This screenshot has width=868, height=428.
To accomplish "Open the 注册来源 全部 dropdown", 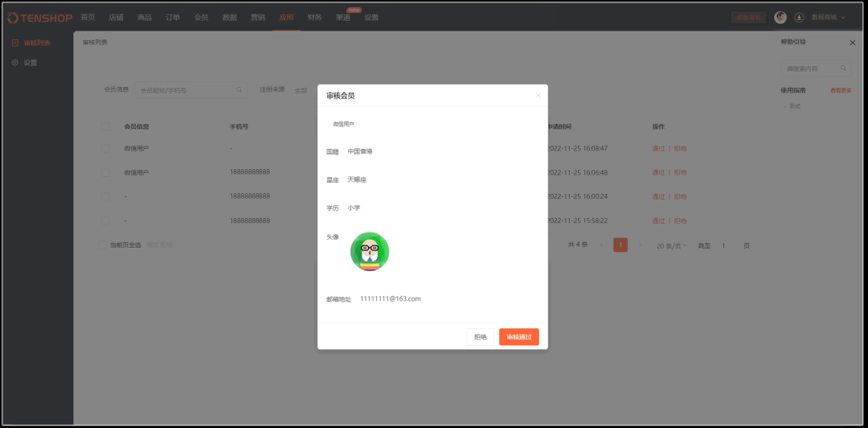I will click(x=302, y=90).
